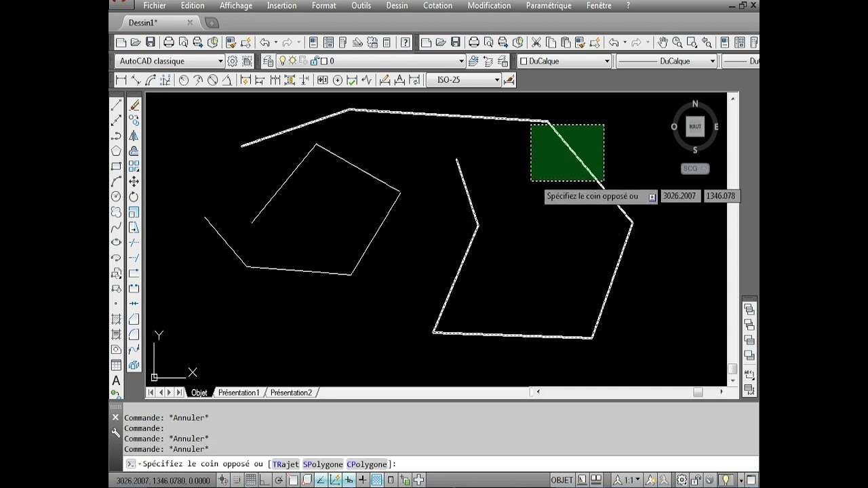The width and height of the screenshot is (868, 488).
Task: Toggle object snap in status bar
Action: (292, 480)
